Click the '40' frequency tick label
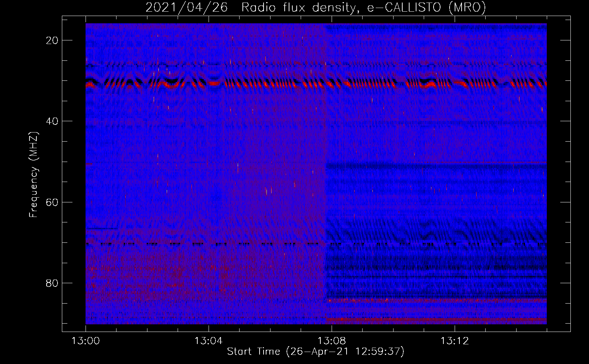Screen dimensions: 589x364 [52, 121]
